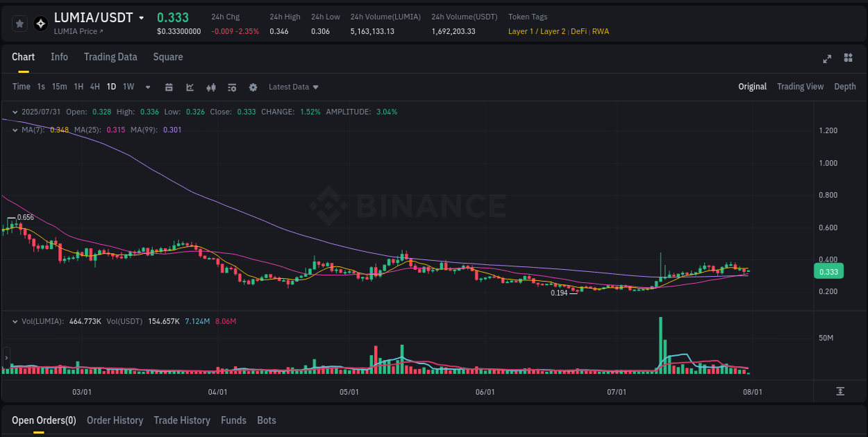Switch chart mode to Trading View

click(800, 87)
